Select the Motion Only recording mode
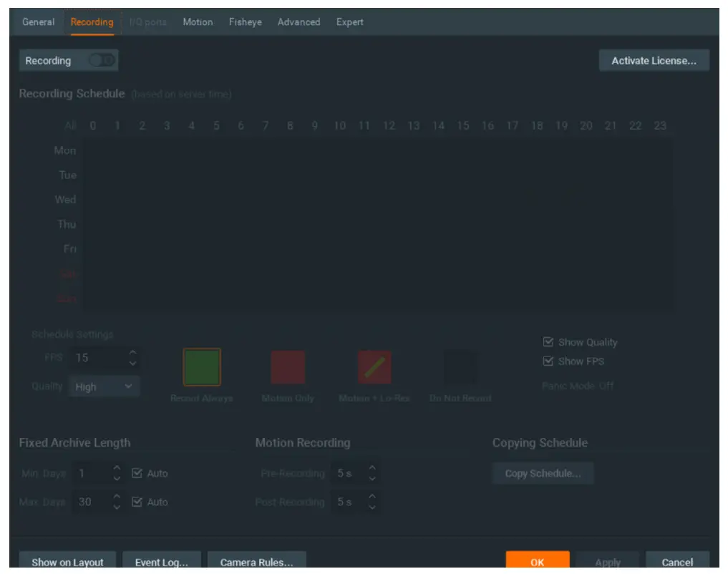Viewport: 728px width, 574px height. (x=288, y=366)
